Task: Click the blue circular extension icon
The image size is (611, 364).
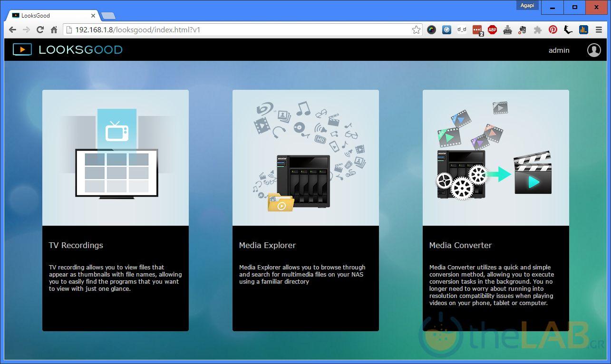Action: pyautogui.click(x=446, y=30)
